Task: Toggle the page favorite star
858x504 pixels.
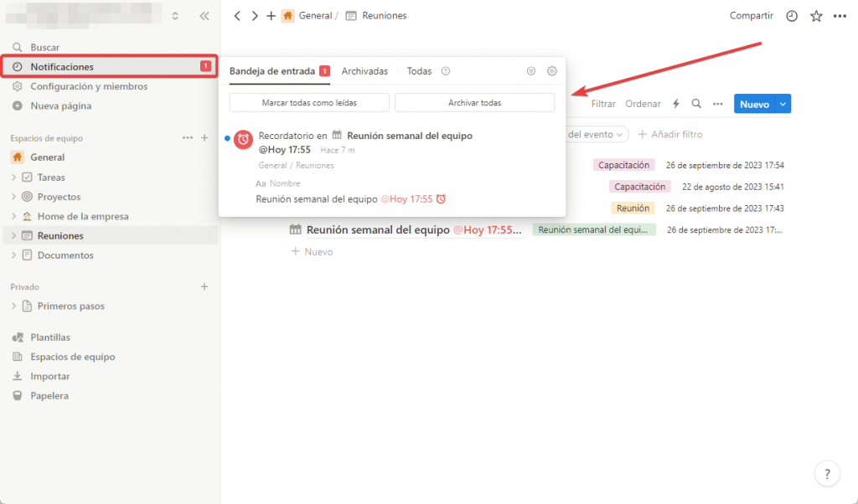Action: pyautogui.click(x=816, y=15)
